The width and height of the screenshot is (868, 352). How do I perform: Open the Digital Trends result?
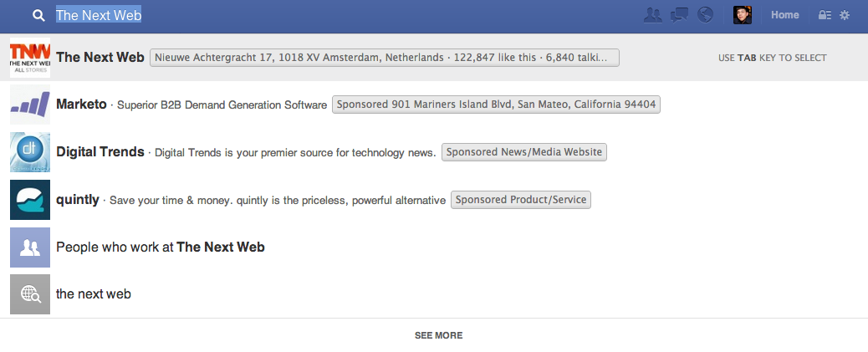coord(434,151)
